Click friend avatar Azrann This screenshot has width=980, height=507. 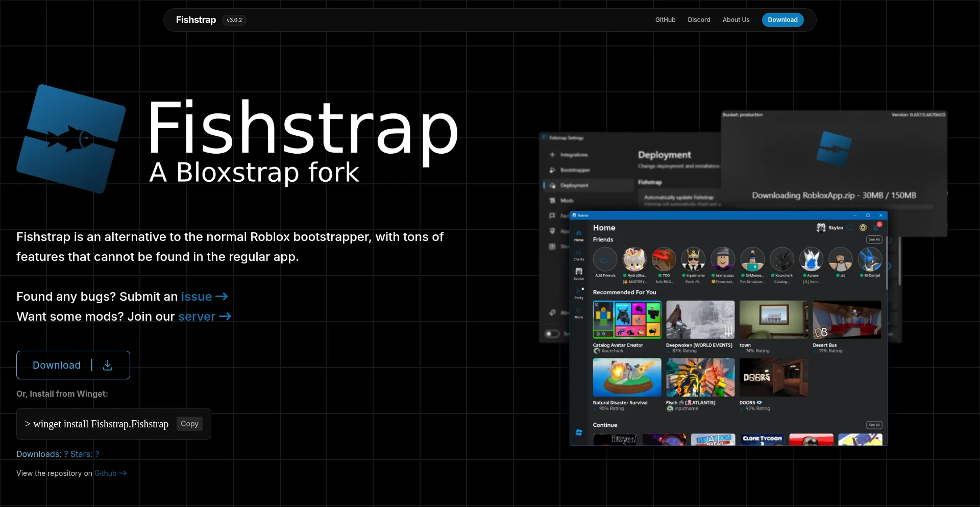(811, 259)
